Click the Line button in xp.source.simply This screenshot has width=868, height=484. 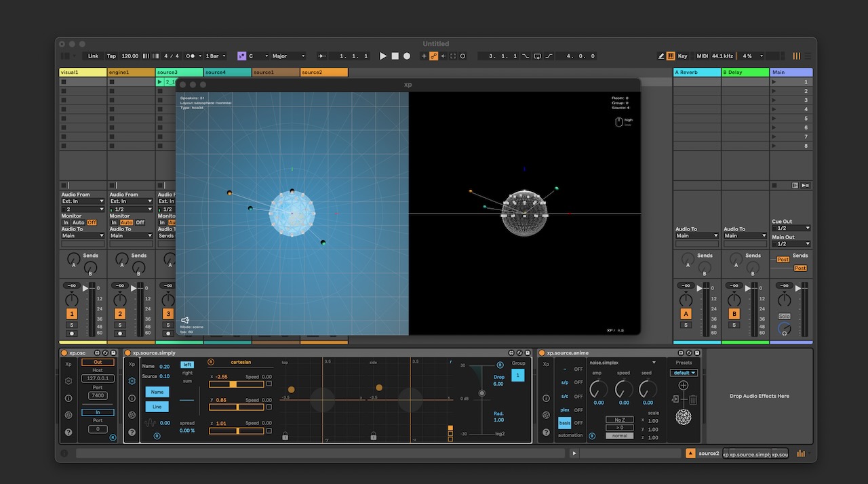[157, 407]
